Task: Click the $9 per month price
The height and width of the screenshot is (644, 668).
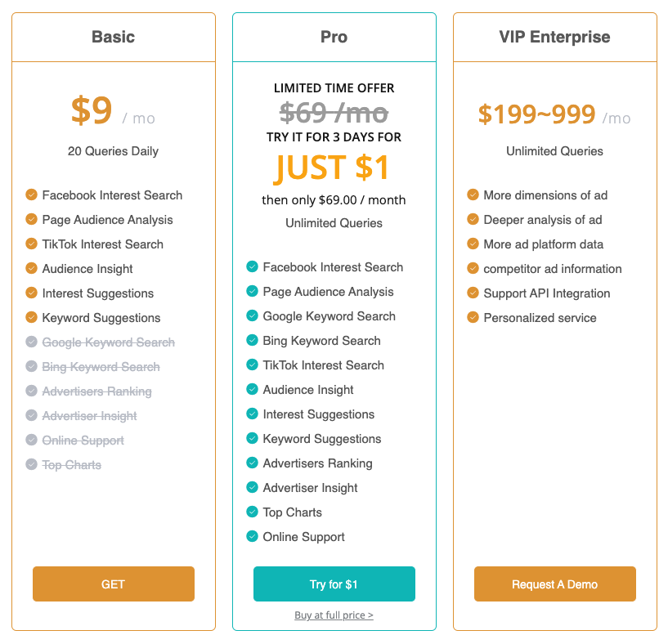Action: point(92,111)
